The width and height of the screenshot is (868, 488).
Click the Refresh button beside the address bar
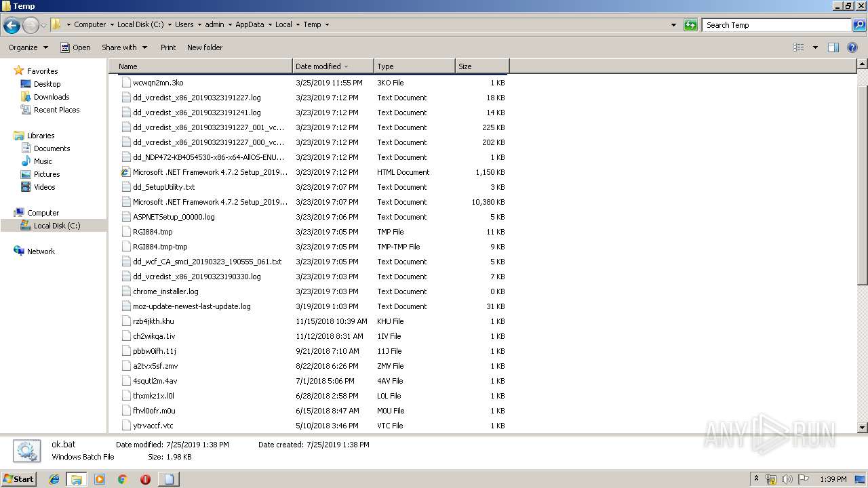(690, 25)
